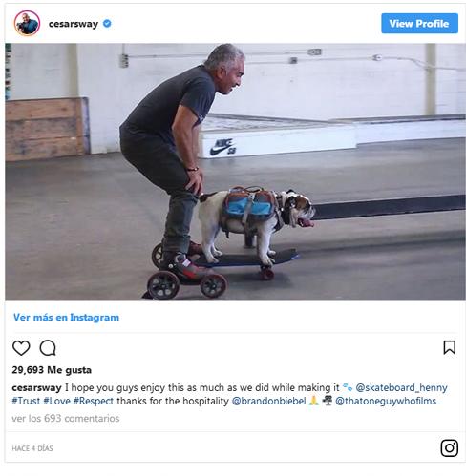Image resolution: width=466 pixels, height=476 pixels.
Task: Open the cesarsway username in header
Action: [x=74, y=24]
